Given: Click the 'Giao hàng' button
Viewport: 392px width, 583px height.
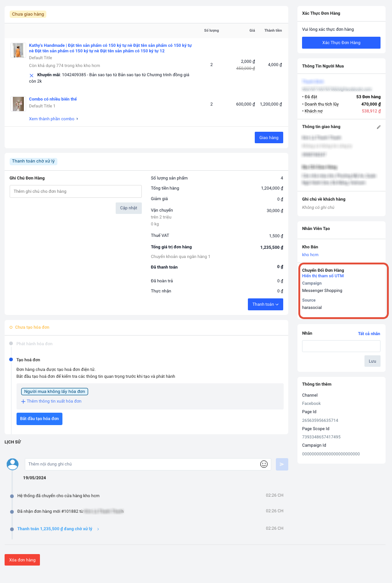Looking at the screenshot, I should point(269,138).
